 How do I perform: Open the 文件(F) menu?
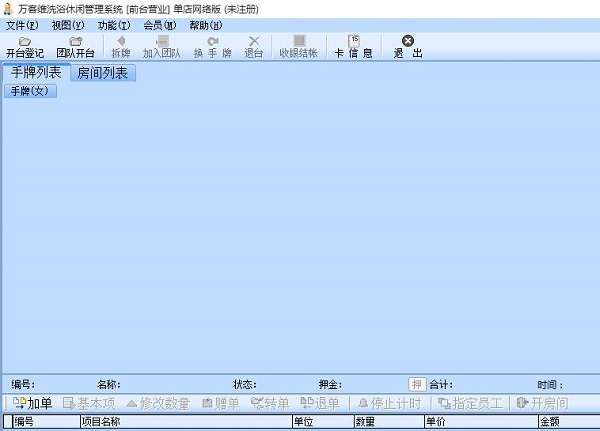click(22, 25)
